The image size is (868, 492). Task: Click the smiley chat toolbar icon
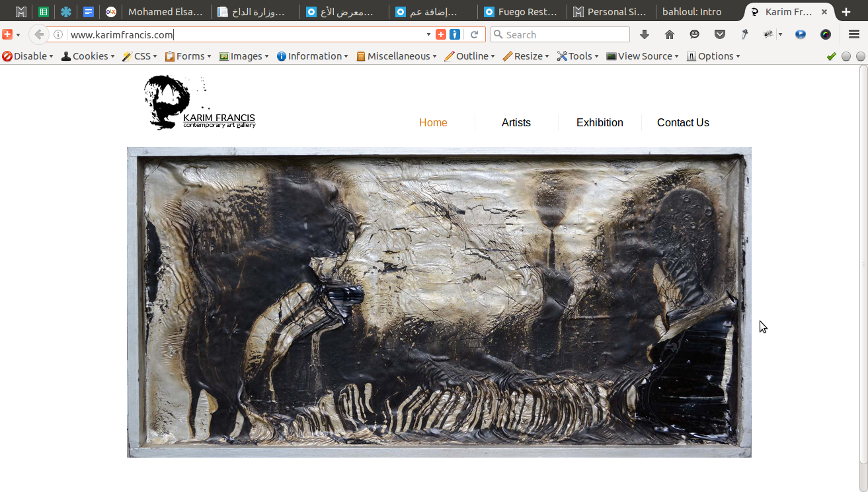(694, 34)
